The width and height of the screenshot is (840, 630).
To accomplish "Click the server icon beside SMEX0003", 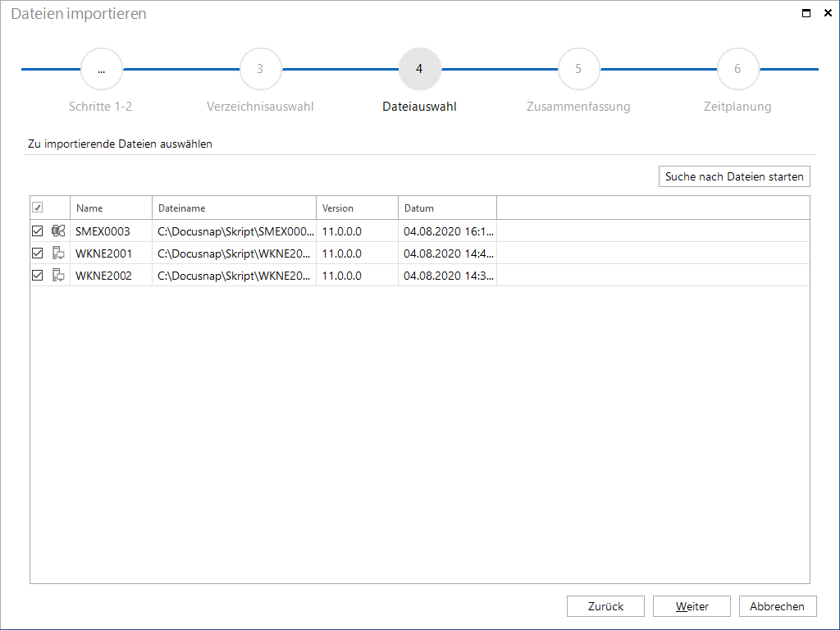I will click(x=58, y=231).
